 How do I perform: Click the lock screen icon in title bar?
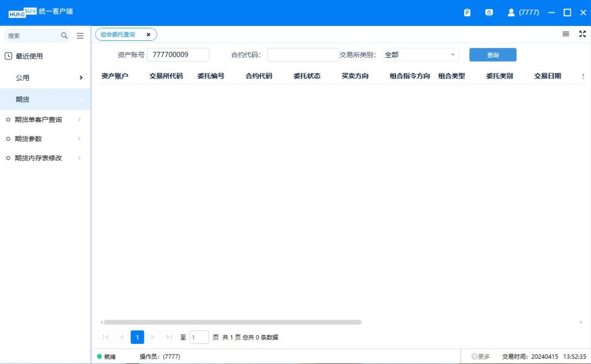(489, 12)
